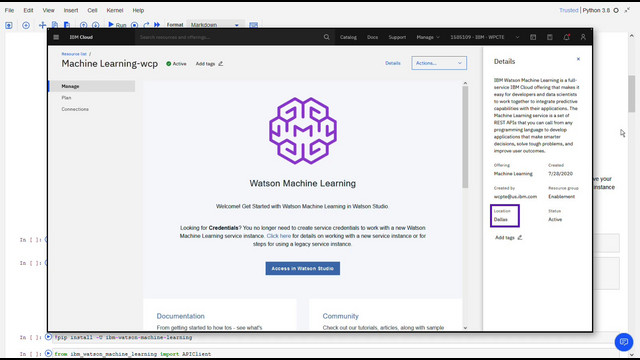Click the Trusted notebook indicator
Viewport: 640px width, 360px height.
click(x=569, y=10)
